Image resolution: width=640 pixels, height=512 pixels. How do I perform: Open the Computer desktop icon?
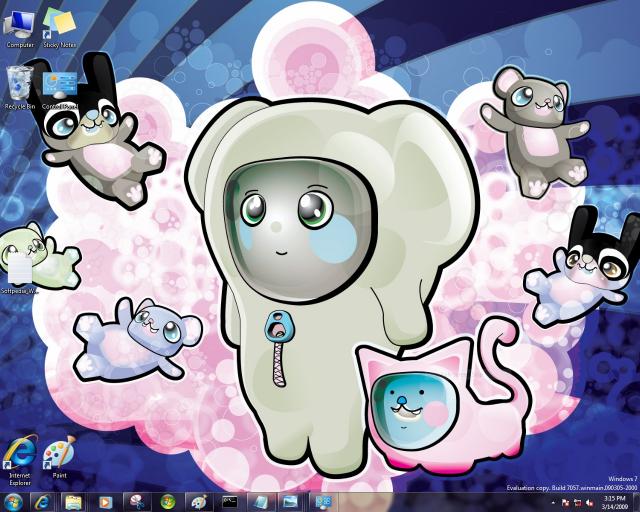coord(20,24)
